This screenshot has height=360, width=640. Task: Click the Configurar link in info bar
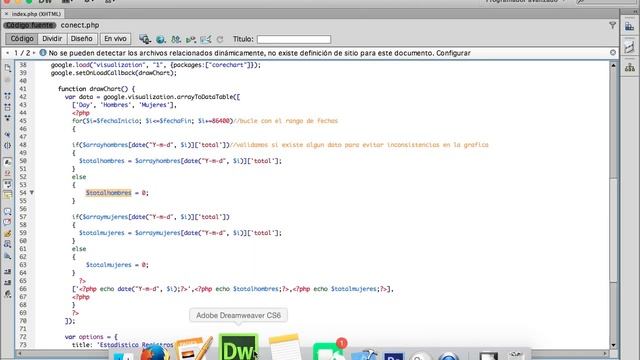(453, 53)
